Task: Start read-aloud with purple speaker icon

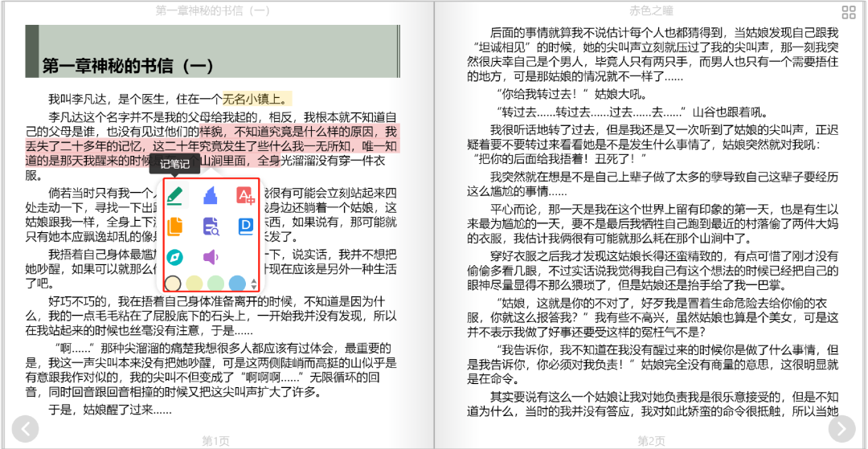Action: click(211, 256)
